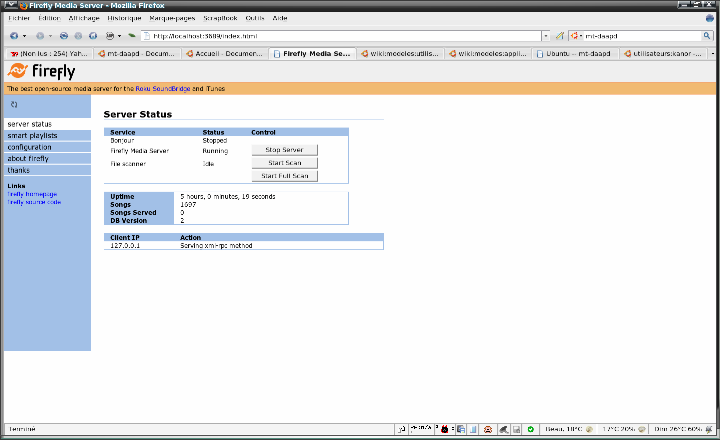This screenshot has width=720, height=440.
Task: Select the first wiki:modeles:utilis... tab
Action: click(400, 54)
